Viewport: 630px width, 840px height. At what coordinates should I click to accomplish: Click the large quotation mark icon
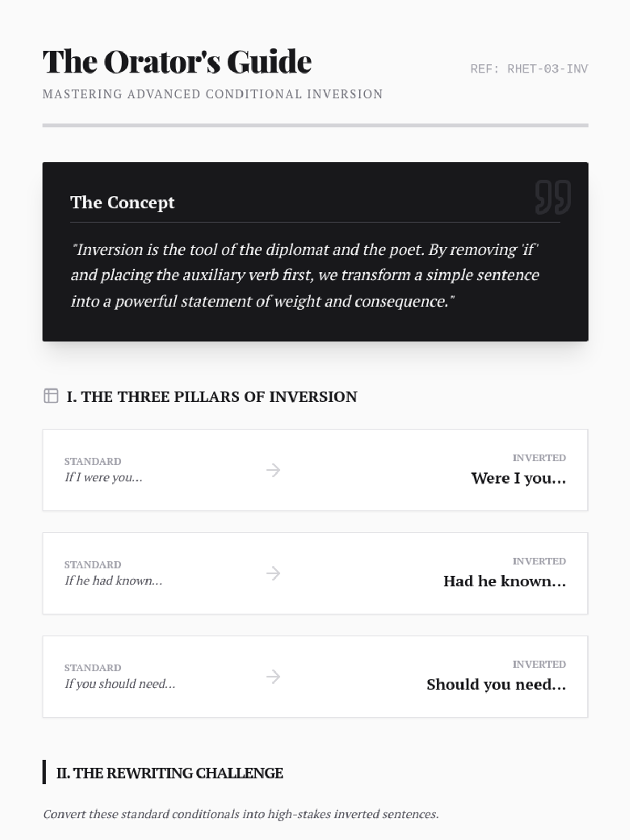(553, 197)
